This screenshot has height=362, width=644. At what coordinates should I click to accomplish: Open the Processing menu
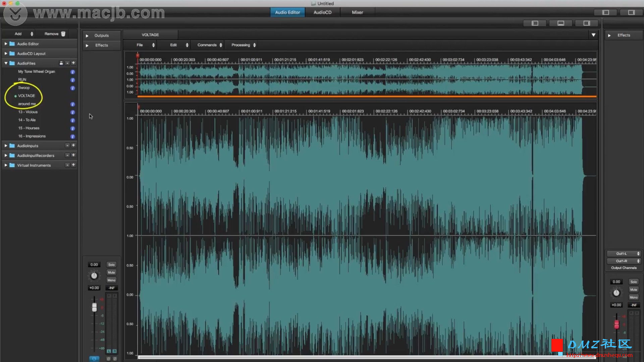point(244,45)
